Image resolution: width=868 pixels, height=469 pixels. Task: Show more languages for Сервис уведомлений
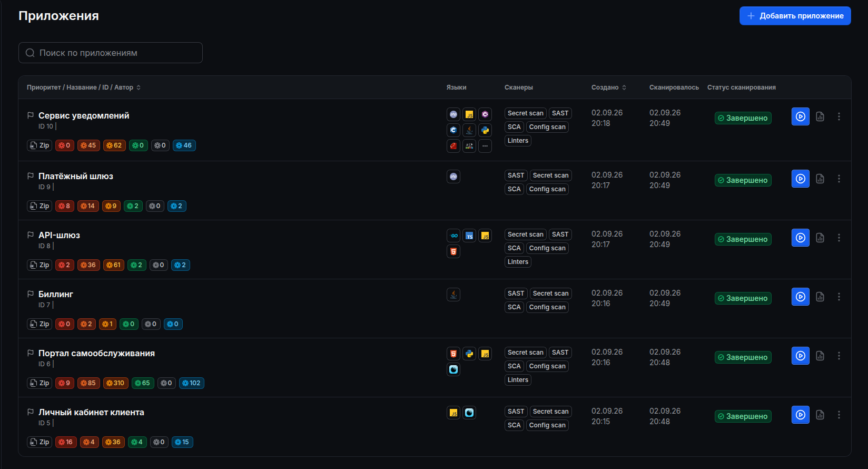(x=485, y=146)
